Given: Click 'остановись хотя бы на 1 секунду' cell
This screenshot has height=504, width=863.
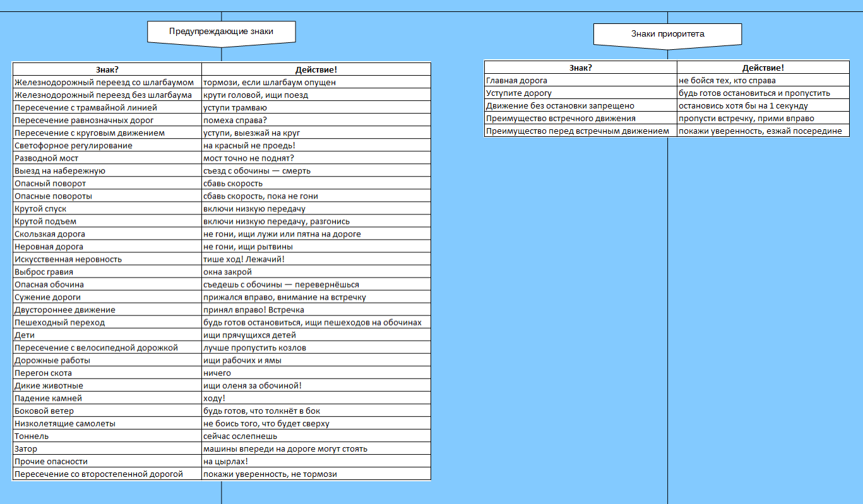Looking at the screenshot, I should (763, 105).
